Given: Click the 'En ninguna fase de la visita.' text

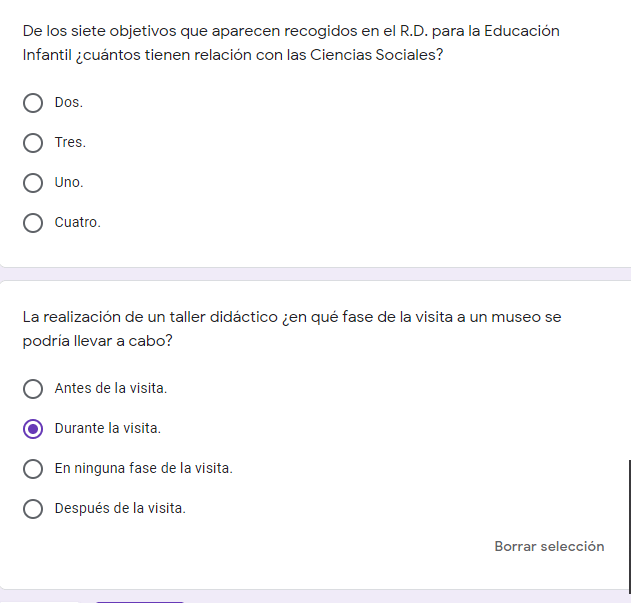Looking at the screenshot, I should (x=143, y=468).
